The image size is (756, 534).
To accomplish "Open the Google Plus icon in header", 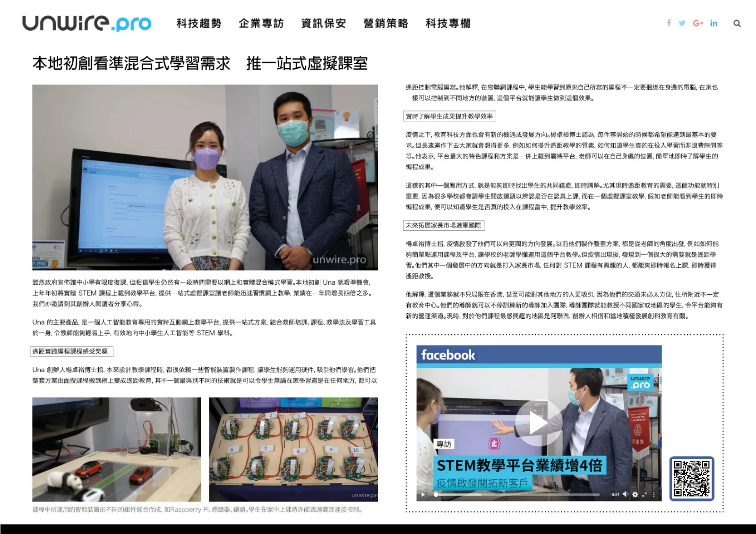I will pos(698,23).
